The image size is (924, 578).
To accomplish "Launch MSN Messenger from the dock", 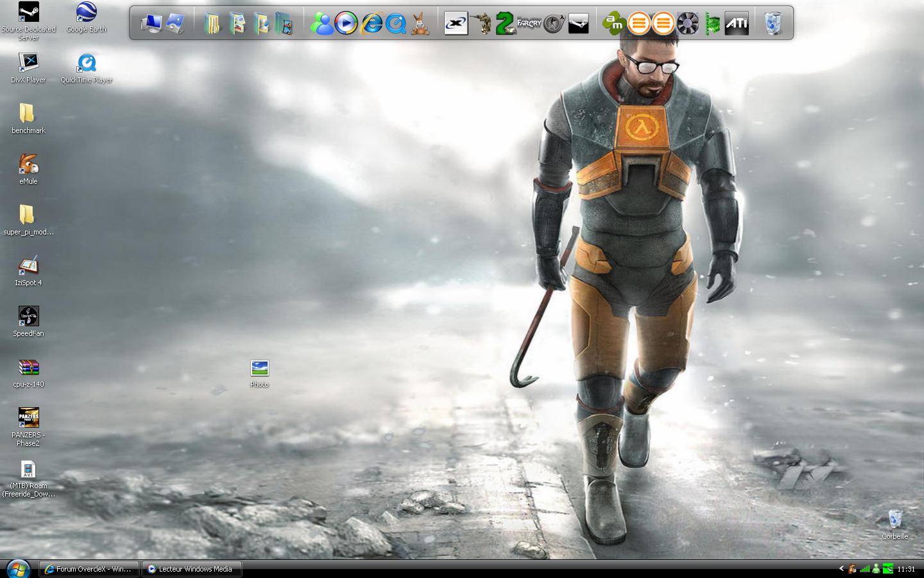I will click(321, 24).
